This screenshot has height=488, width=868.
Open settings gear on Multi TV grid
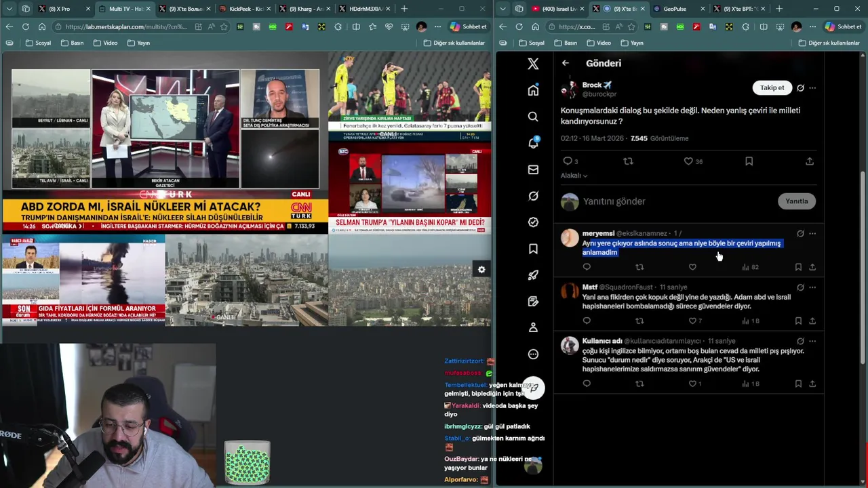pyautogui.click(x=481, y=269)
